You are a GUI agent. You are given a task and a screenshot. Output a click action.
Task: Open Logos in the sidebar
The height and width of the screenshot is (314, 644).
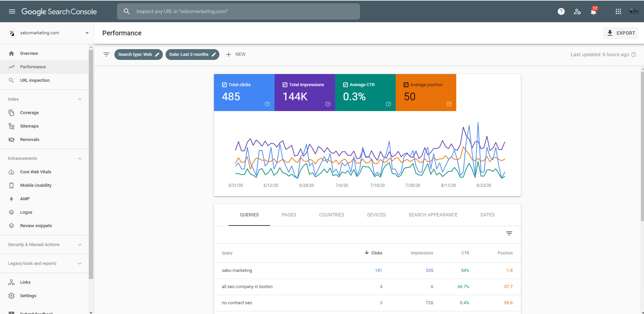pos(44,212)
